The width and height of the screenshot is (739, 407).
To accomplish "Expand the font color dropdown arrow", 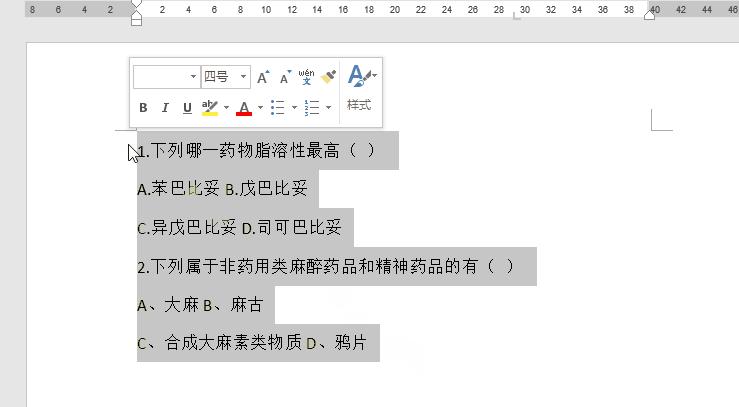I will (x=260, y=108).
